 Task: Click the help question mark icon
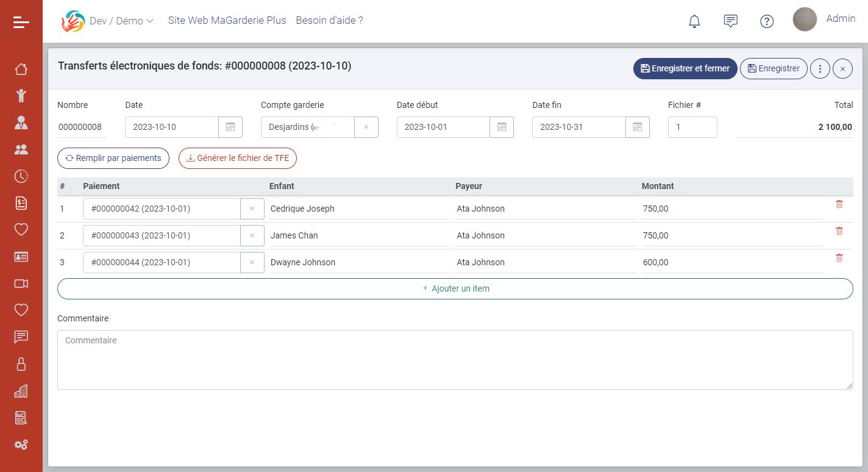767,21
